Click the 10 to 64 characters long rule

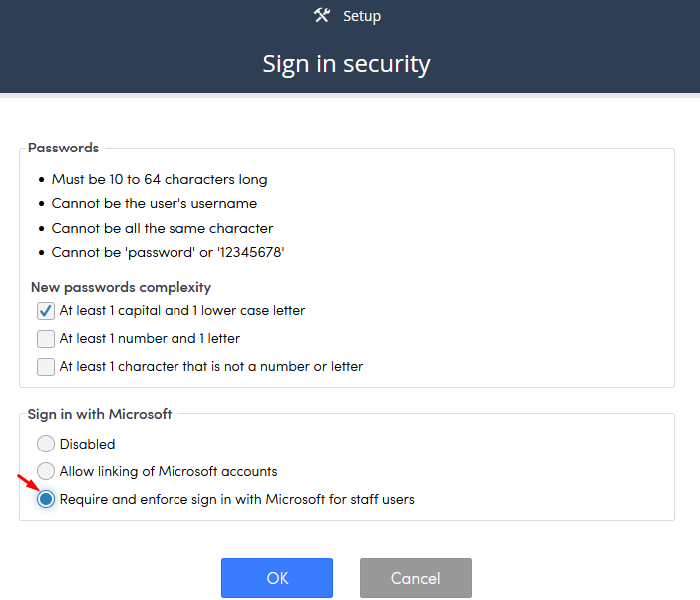(x=160, y=179)
